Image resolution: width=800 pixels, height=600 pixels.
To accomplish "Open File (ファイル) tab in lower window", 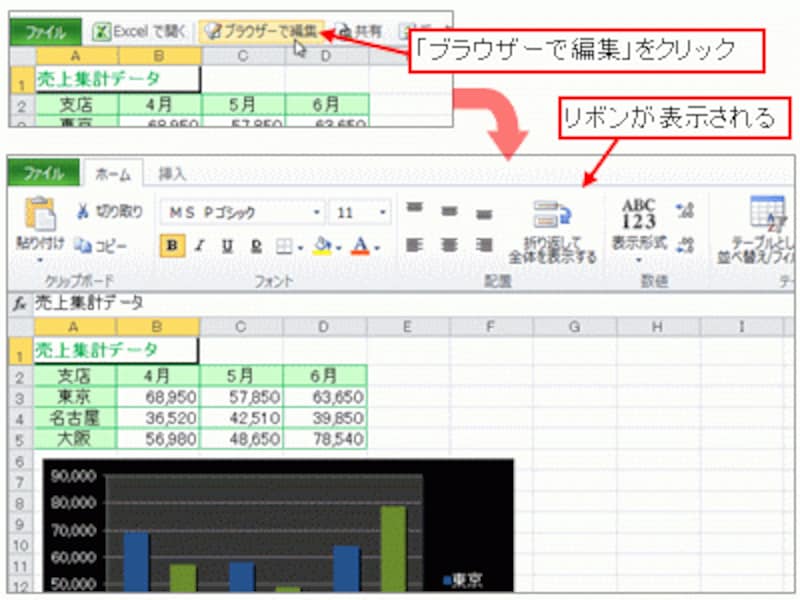I will click(44, 173).
